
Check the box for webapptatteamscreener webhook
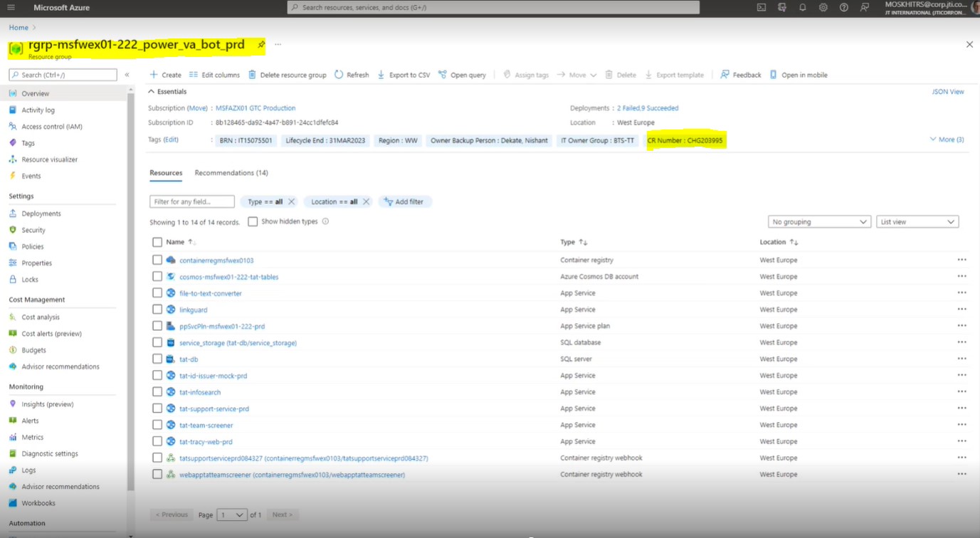pyautogui.click(x=157, y=475)
